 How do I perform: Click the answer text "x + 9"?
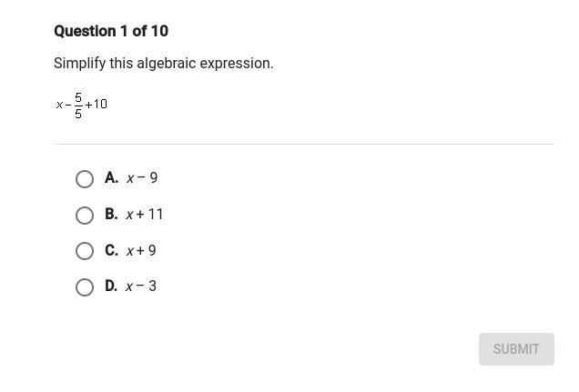tap(141, 250)
